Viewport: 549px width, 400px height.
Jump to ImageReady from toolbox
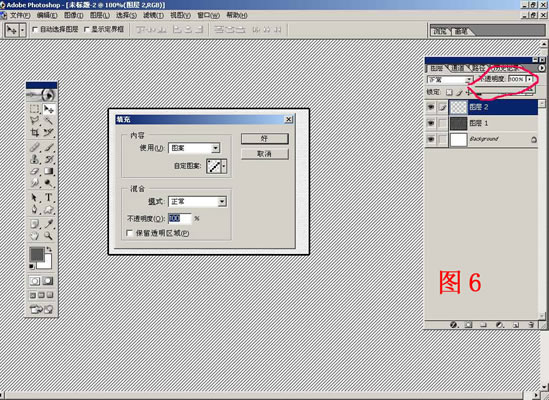click(41, 309)
